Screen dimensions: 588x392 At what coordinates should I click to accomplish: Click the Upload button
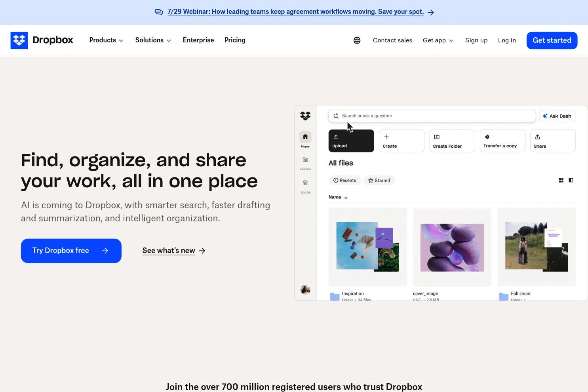(351, 141)
